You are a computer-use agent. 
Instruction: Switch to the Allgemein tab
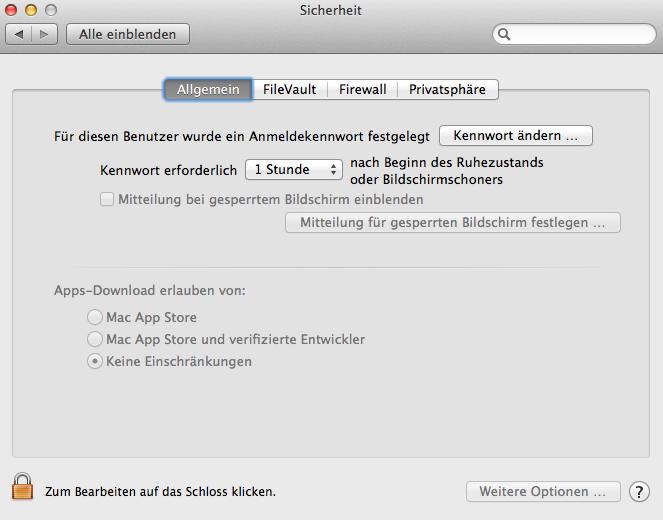(x=208, y=89)
